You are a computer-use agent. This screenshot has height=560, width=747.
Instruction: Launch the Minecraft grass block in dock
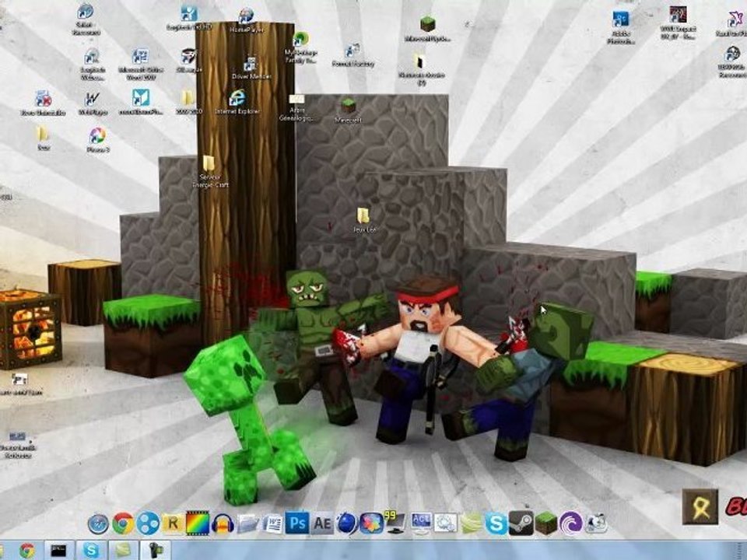pyautogui.click(x=545, y=523)
